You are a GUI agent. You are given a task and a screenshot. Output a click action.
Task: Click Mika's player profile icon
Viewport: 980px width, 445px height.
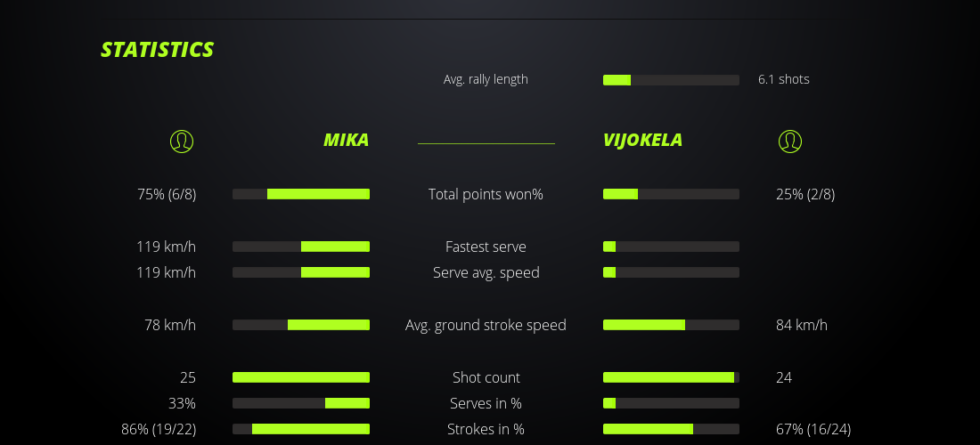182,142
